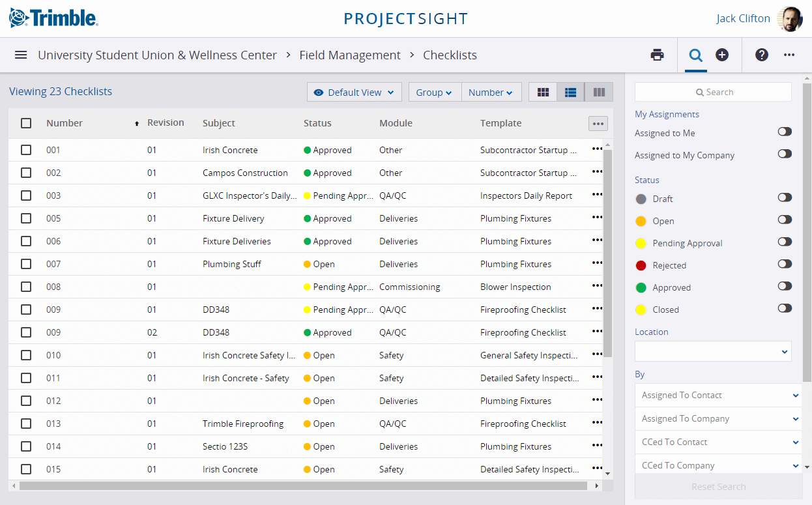This screenshot has height=505, width=812.
Task: Open row actions for Sectio 123S
Action: (x=597, y=446)
